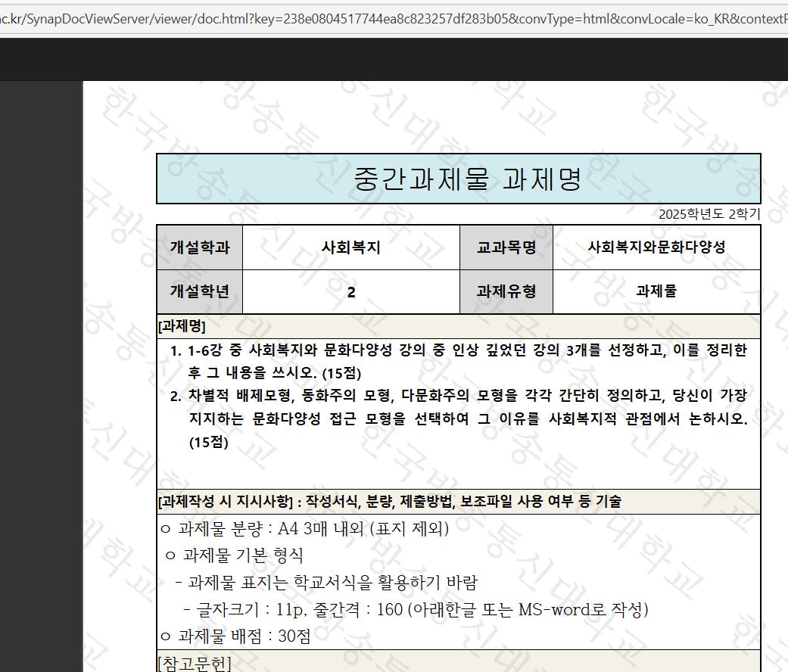
Task: Click the 과제물 assignment type cell
Action: (x=656, y=291)
